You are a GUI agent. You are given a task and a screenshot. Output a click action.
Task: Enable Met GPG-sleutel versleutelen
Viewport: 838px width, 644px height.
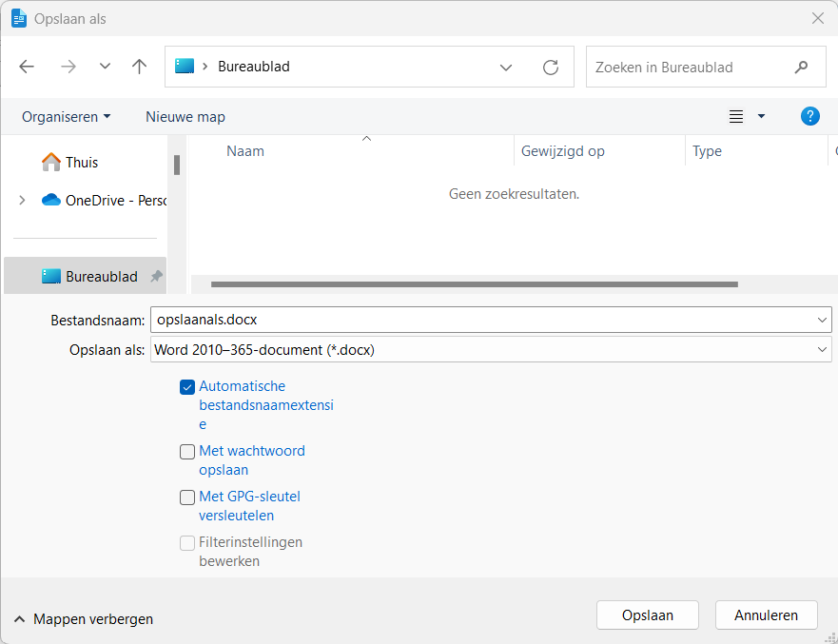coord(187,498)
